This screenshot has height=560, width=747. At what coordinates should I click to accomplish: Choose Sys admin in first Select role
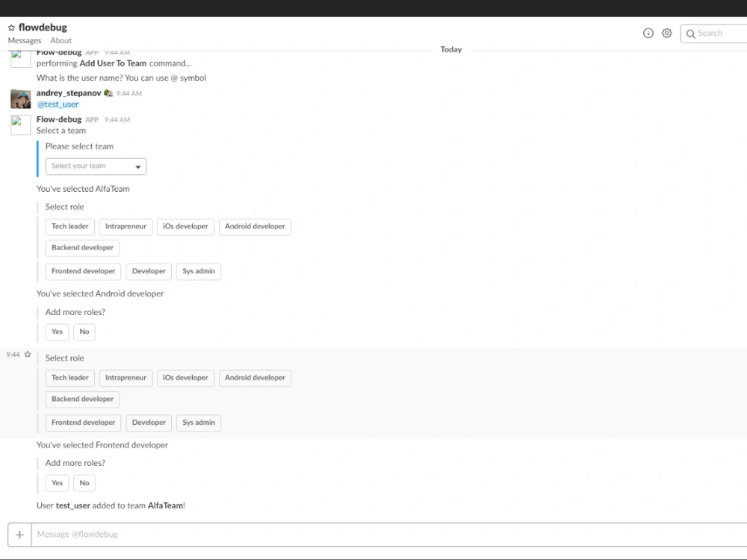[x=199, y=272]
